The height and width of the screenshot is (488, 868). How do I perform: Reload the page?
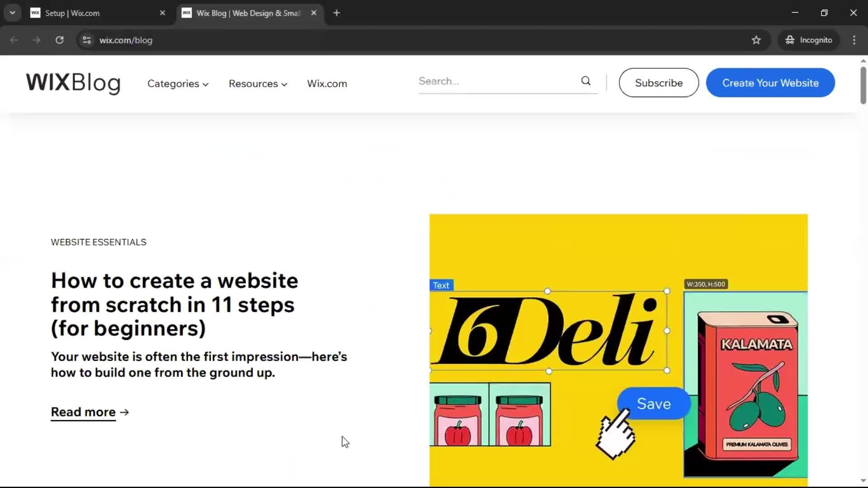coord(59,40)
